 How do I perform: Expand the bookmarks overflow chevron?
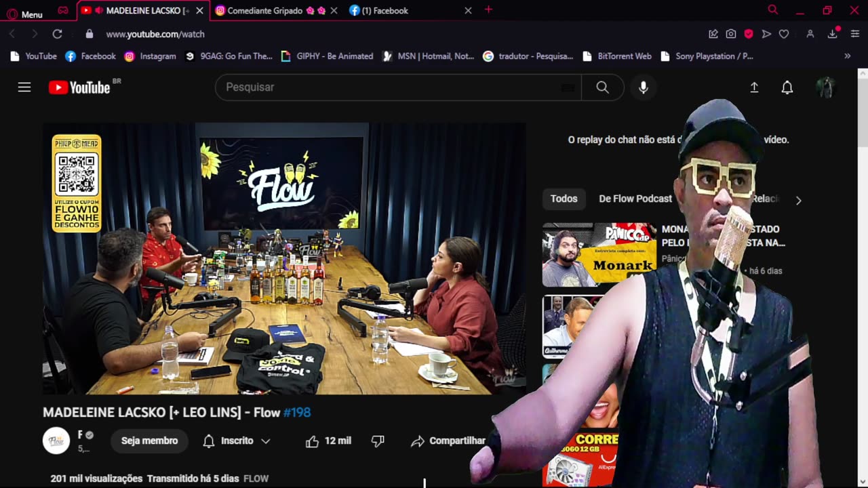847,56
